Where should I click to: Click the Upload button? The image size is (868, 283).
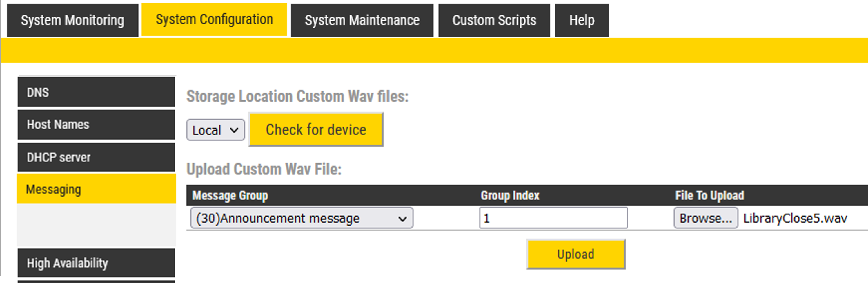[575, 254]
